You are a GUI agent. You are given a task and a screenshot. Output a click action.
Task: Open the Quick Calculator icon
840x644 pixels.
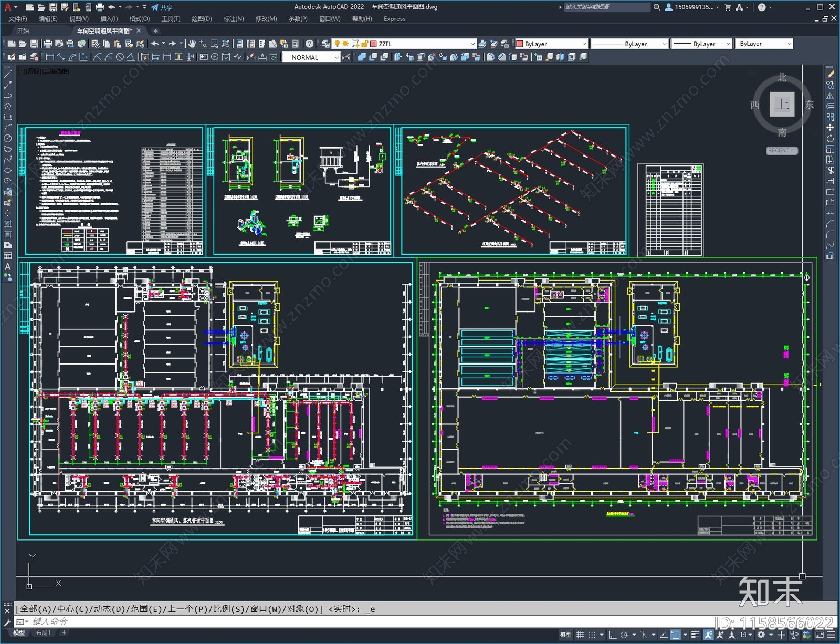point(296,44)
